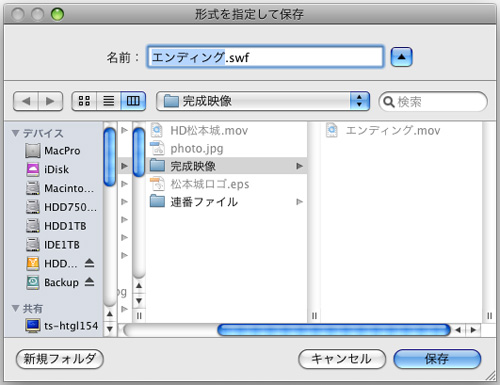Eject the Backup drive
This screenshot has width=500, height=385.
[x=89, y=282]
